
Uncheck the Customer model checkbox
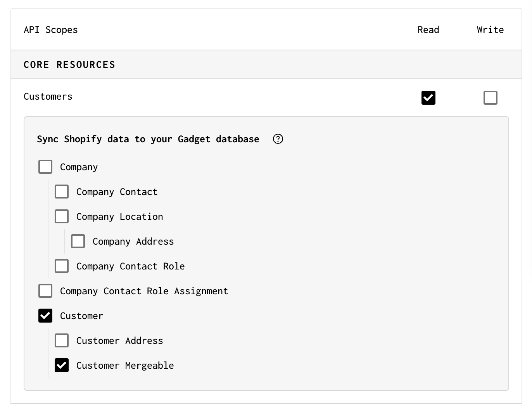pos(45,316)
